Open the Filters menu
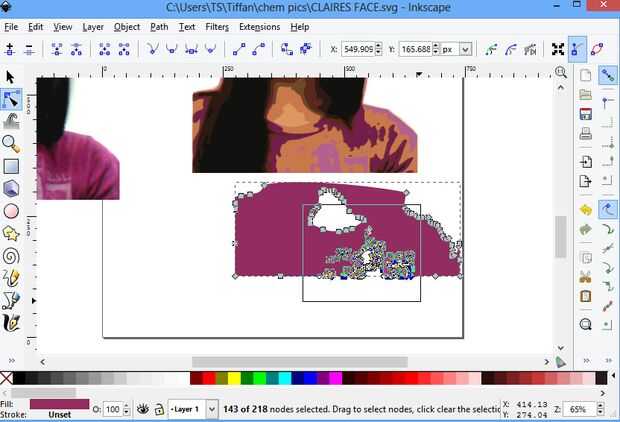This screenshot has width=620, height=422. click(217, 27)
